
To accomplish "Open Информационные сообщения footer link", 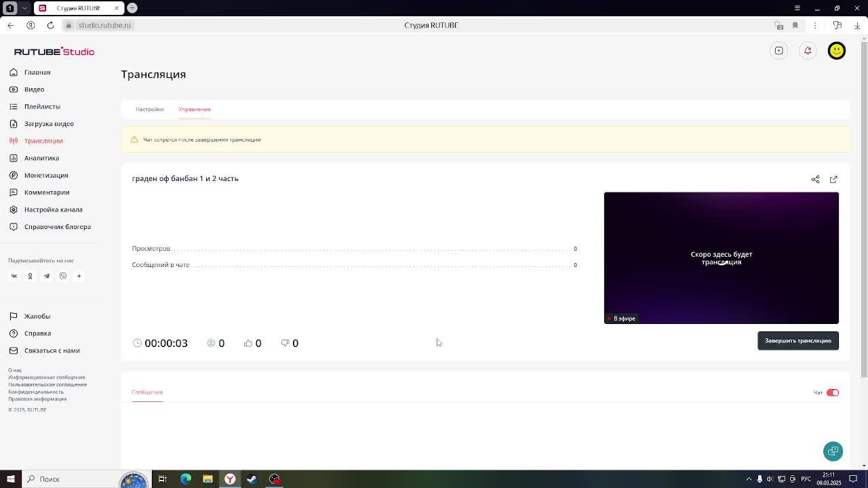I will (x=46, y=378).
